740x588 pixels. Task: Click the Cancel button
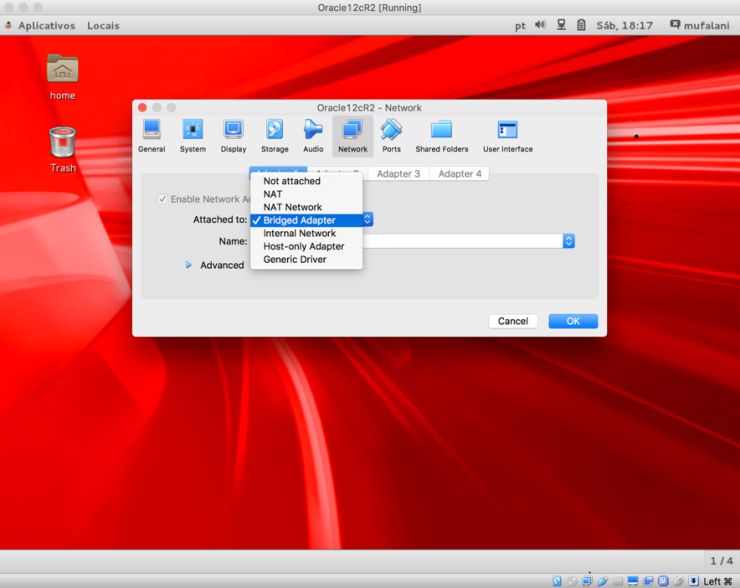coord(512,321)
